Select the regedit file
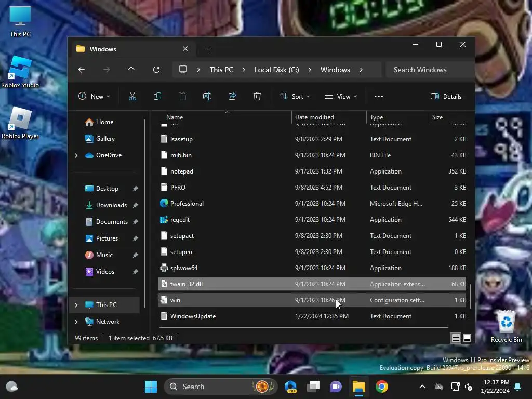Viewport: 532px width, 399px height. click(312, 220)
